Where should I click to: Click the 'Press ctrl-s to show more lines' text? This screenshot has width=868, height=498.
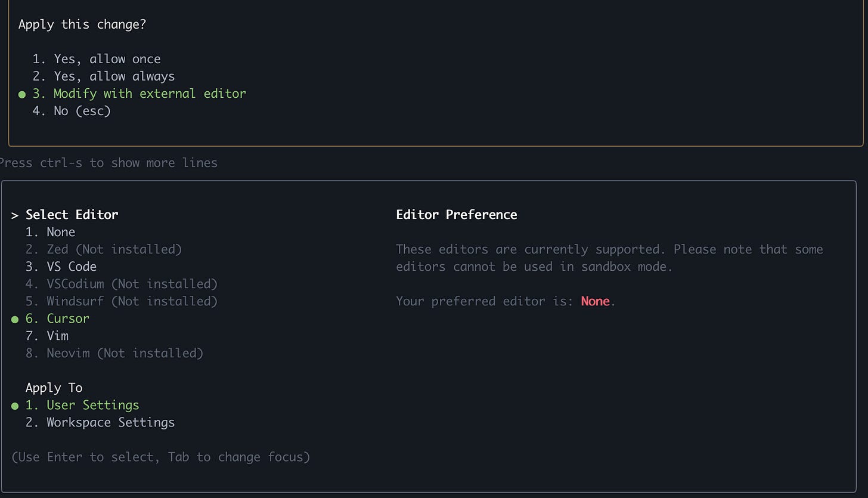point(108,162)
